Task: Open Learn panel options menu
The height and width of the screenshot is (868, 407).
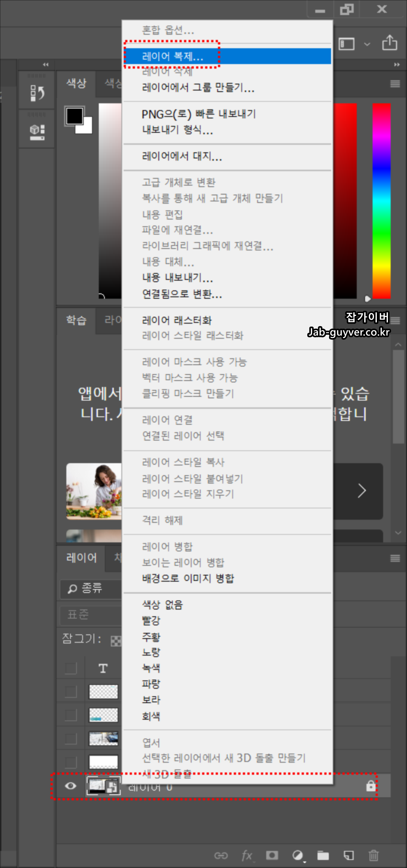Action: [x=395, y=320]
